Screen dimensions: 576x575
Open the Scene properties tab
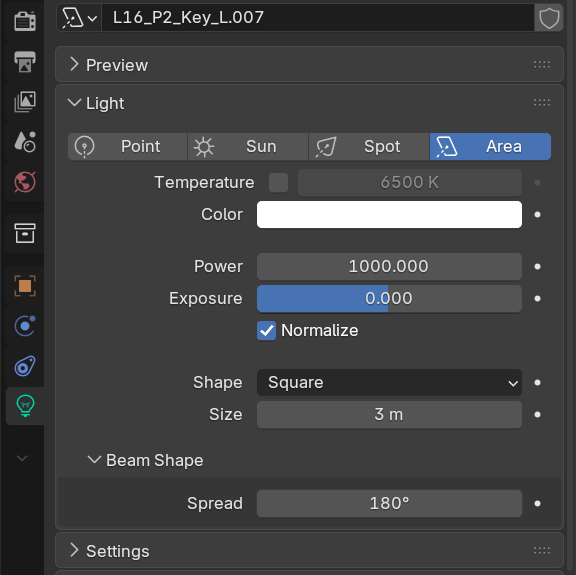click(25, 142)
